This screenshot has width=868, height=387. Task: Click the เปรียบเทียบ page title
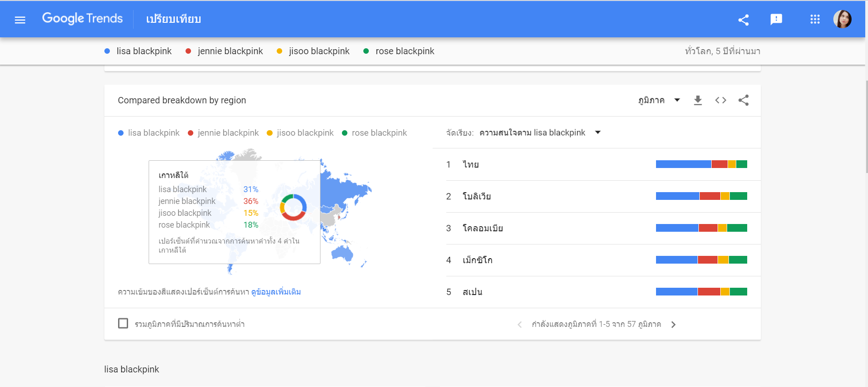click(174, 19)
